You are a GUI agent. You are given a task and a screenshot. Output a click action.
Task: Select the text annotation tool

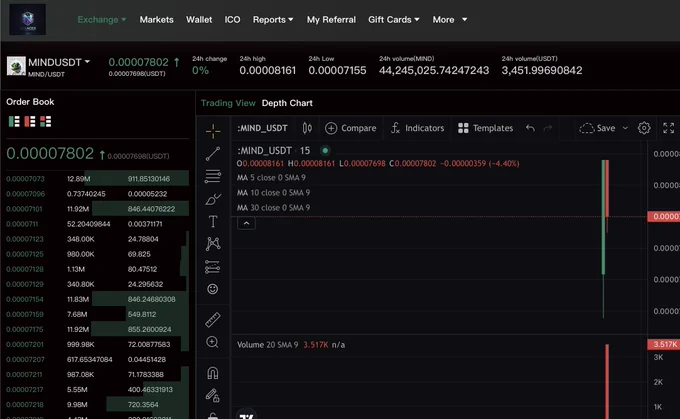pyautogui.click(x=213, y=221)
